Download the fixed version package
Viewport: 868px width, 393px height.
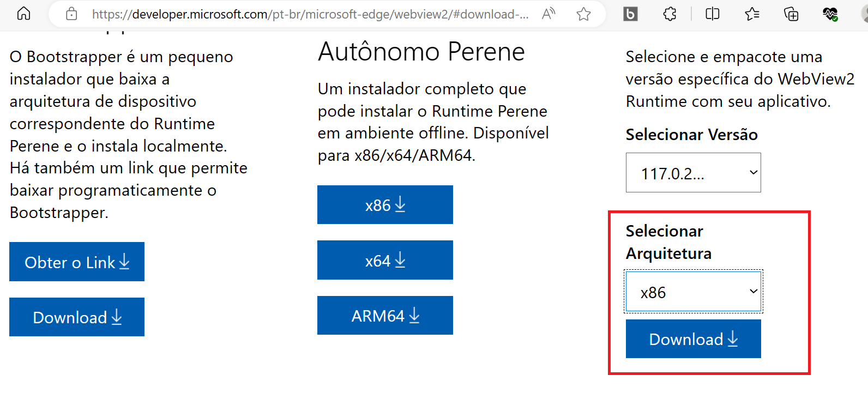pyautogui.click(x=693, y=338)
